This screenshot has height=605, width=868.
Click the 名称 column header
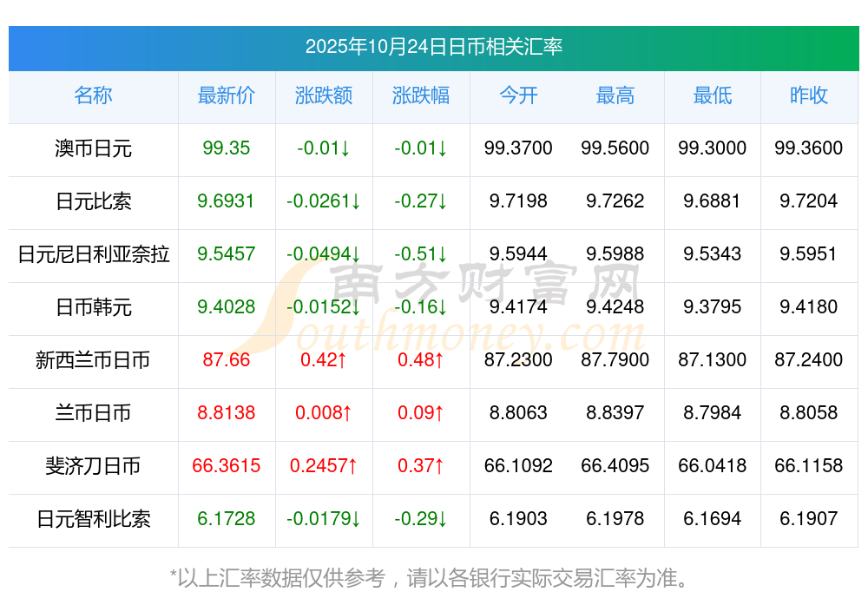click(93, 96)
